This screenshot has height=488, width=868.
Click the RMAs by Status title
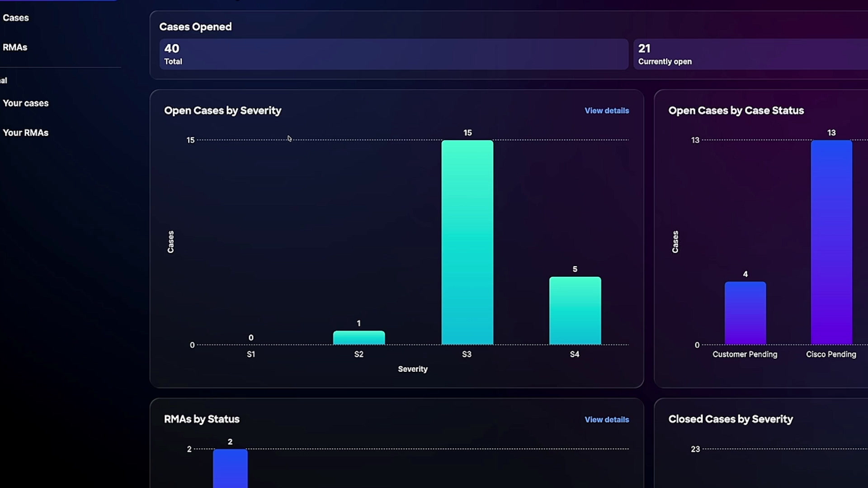(202, 419)
